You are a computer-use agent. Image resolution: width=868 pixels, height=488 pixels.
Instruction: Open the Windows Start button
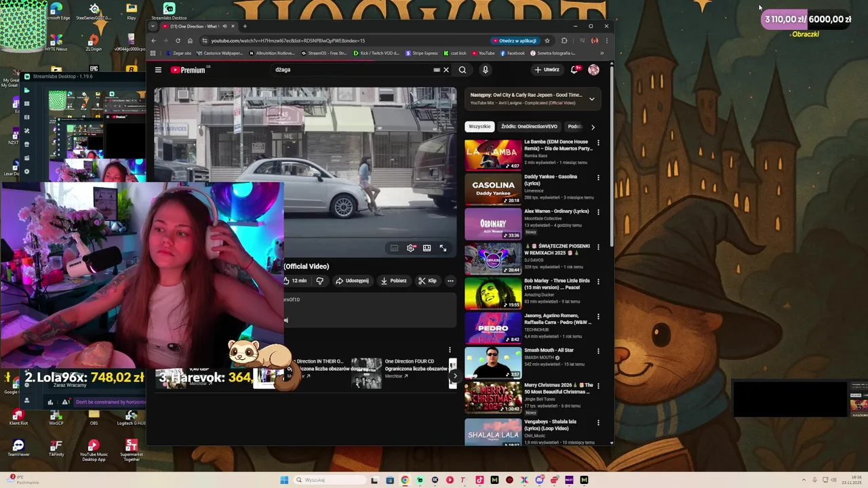[284, 480]
